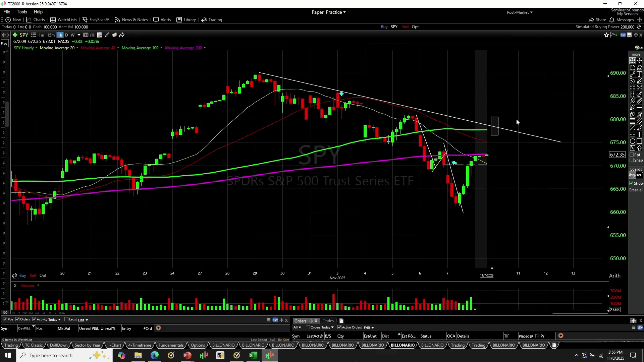
Task: Open the Post-Market session dropdown
Action: point(520,12)
